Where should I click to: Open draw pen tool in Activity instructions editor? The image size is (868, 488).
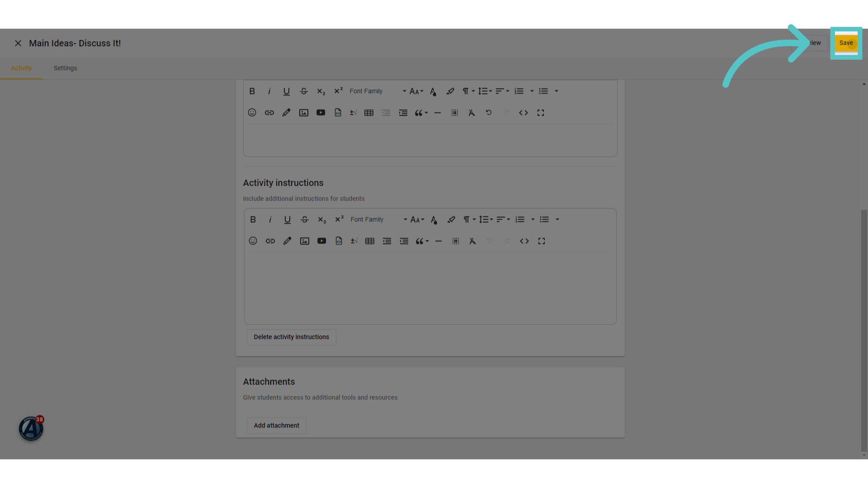pos(288,241)
